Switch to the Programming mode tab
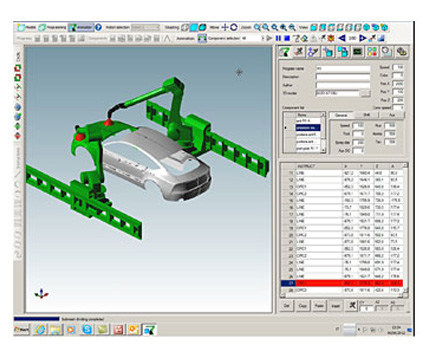Viewport: 430px width, 360px height. click(53, 27)
